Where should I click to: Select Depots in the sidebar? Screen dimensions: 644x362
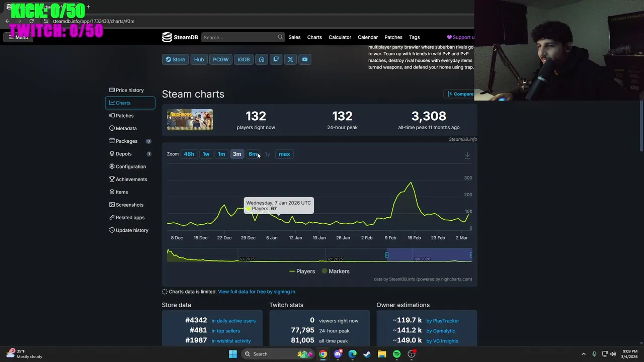[130, 154]
